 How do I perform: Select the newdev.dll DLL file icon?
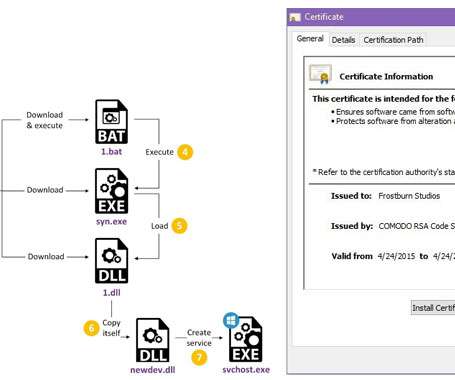click(x=153, y=340)
